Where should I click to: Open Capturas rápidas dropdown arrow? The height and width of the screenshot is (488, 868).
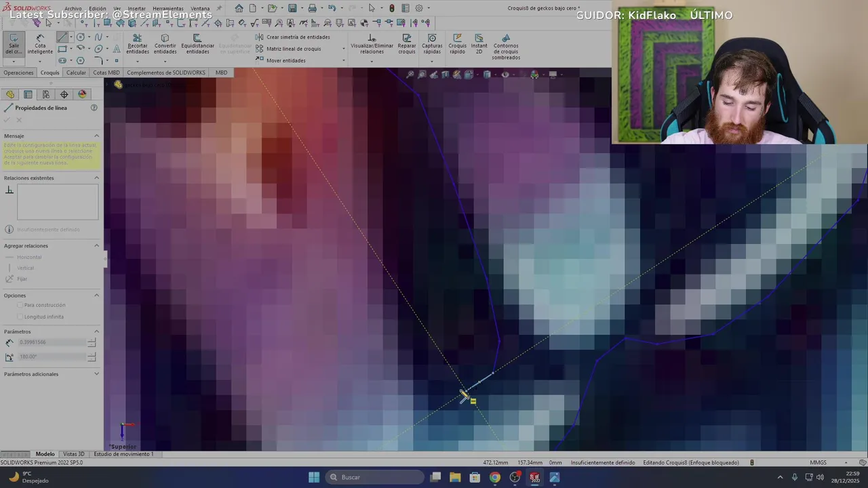pyautogui.click(x=432, y=62)
